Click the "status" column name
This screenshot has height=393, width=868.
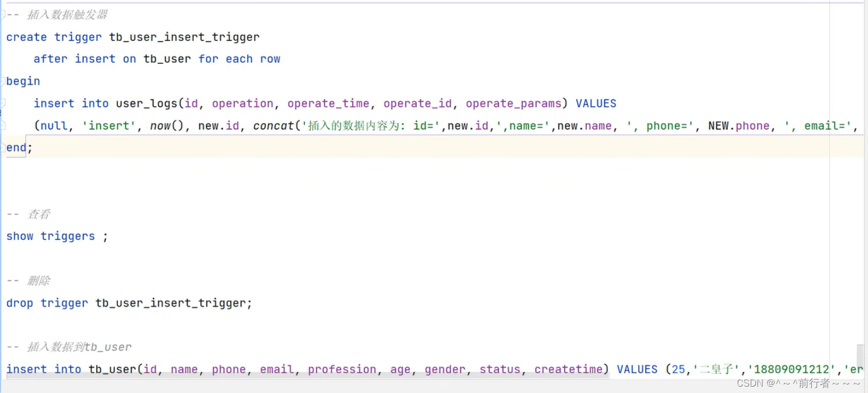click(500, 369)
